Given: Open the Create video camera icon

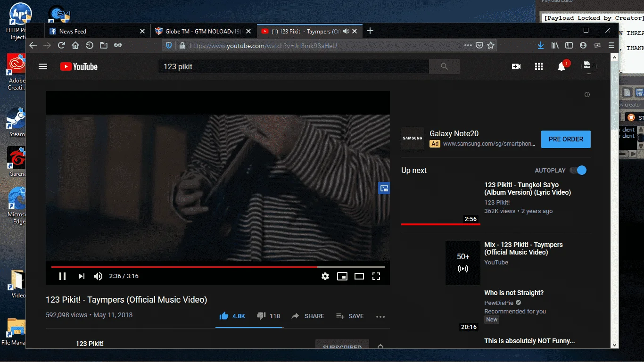Looking at the screenshot, I should pos(516,66).
